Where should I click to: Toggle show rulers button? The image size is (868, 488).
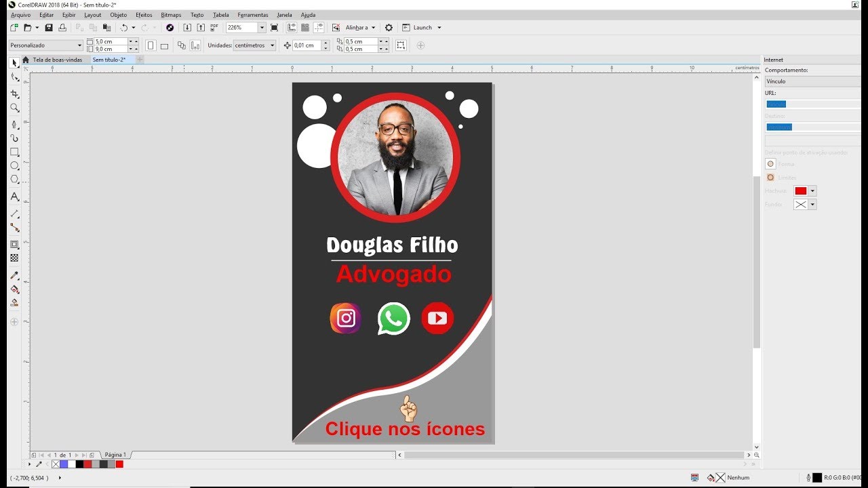click(292, 28)
